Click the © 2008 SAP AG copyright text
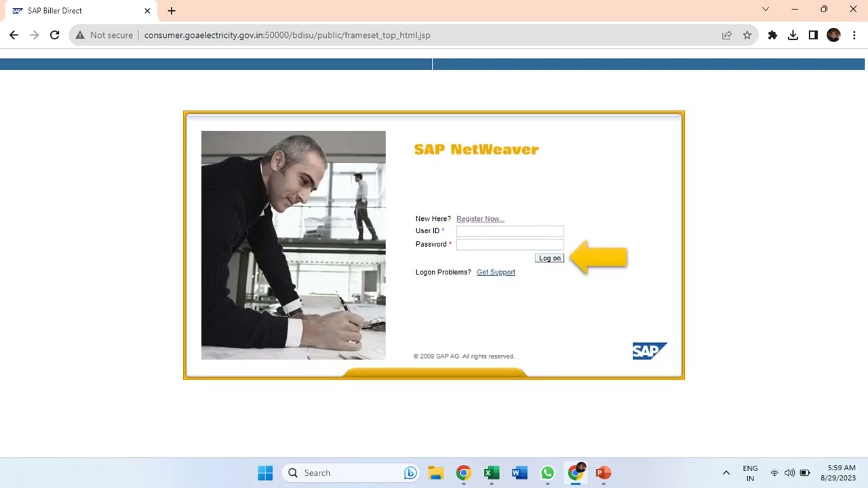Screen dimensions: 868x488 464,357
